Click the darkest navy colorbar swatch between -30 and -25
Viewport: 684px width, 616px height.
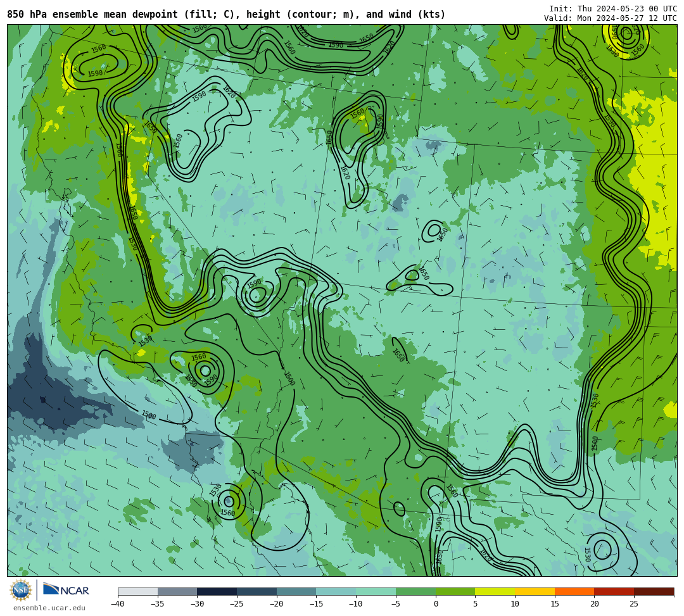click(217, 591)
